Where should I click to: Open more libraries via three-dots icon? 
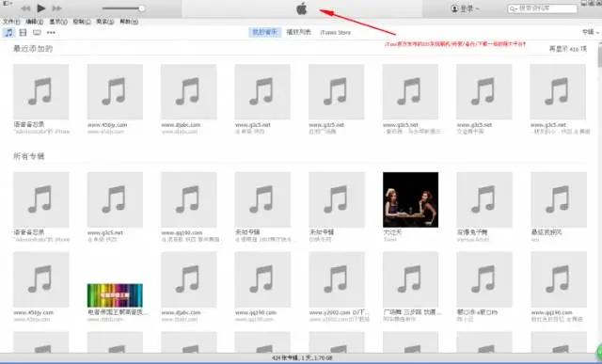51,33
